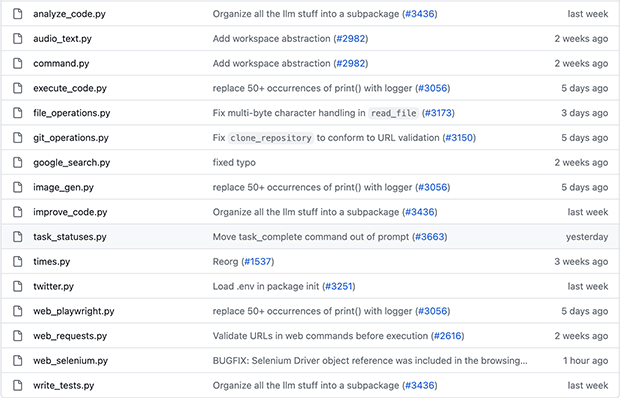This screenshot has height=398, width=620.
Task: Click 'Move task_complete command out of prompt'
Action: [x=311, y=237]
